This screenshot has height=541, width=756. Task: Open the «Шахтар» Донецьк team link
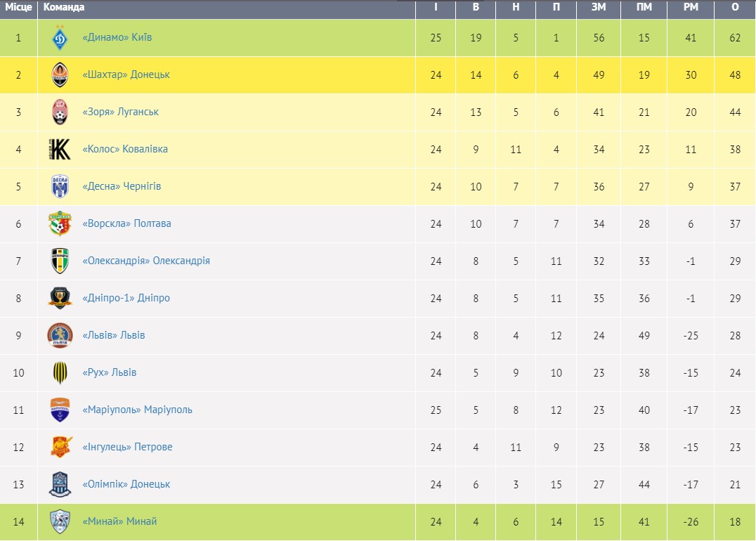click(126, 74)
